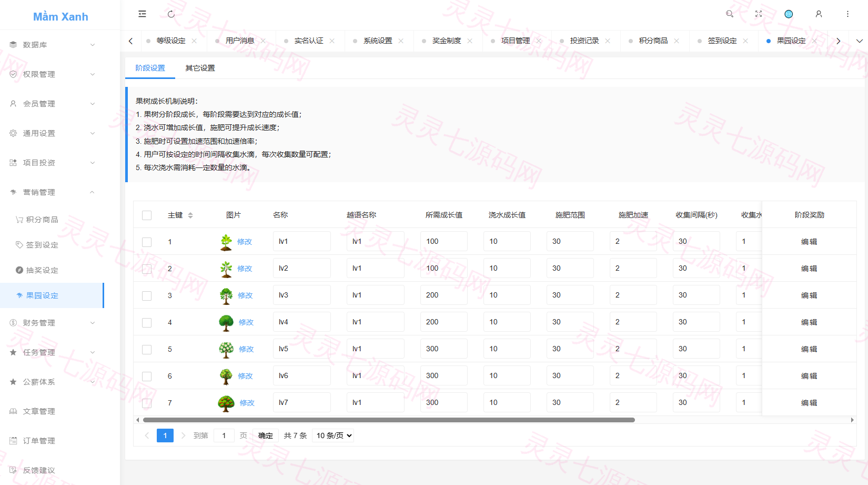This screenshot has height=485, width=868.
Task: Collapse the sidebar with the menu fold icon
Action: click(x=142, y=14)
